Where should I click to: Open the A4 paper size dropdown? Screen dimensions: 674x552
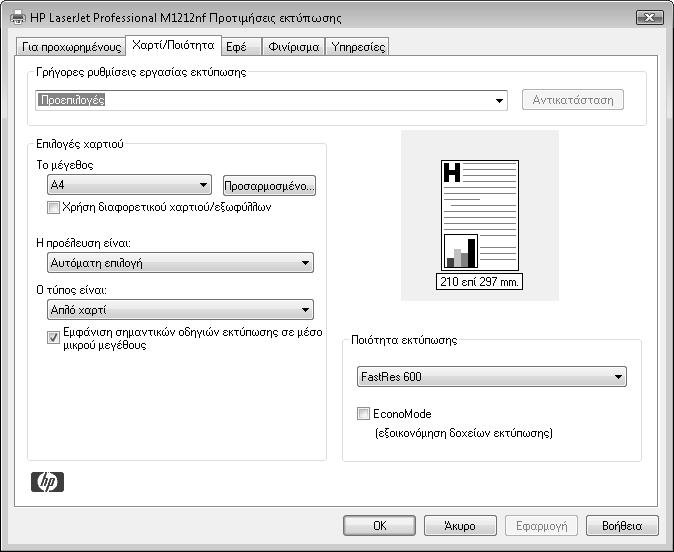(129, 185)
